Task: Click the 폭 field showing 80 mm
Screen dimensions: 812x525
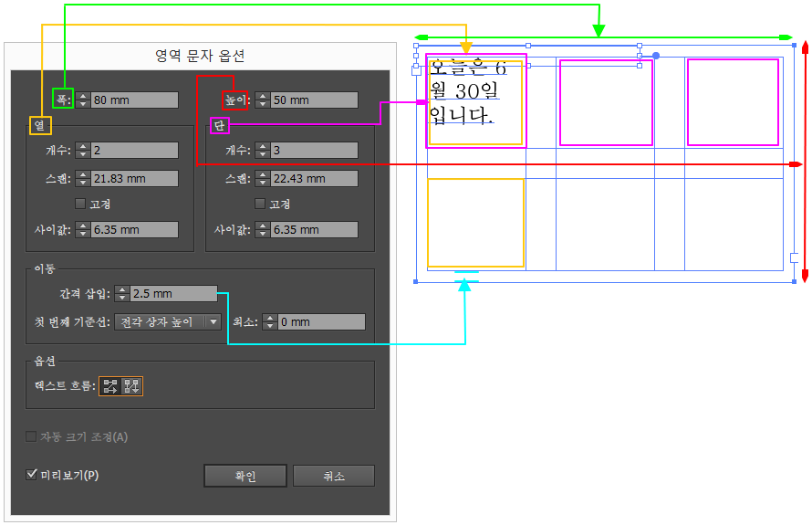Action: pyautogui.click(x=134, y=100)
